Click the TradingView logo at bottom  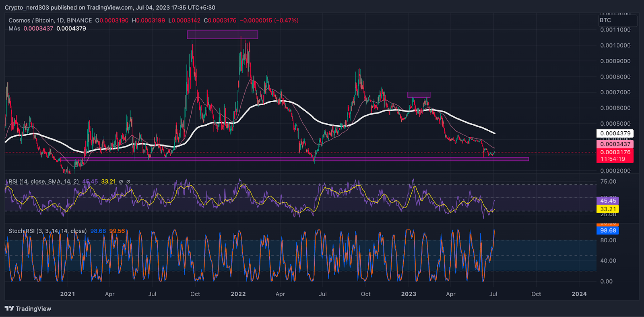(28, 309)
